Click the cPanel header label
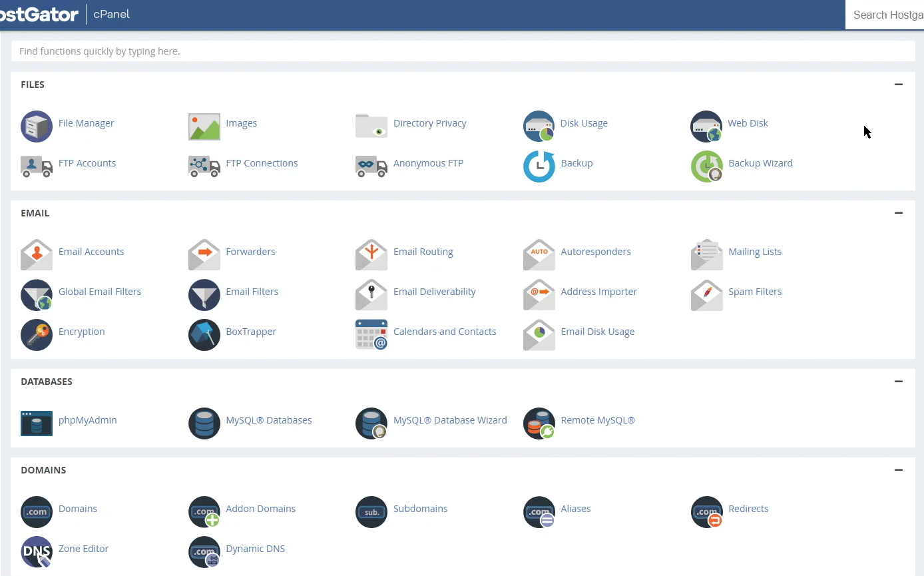Image resolution: width=924 pixels, height=576 pixels. [x=111, y=14]
